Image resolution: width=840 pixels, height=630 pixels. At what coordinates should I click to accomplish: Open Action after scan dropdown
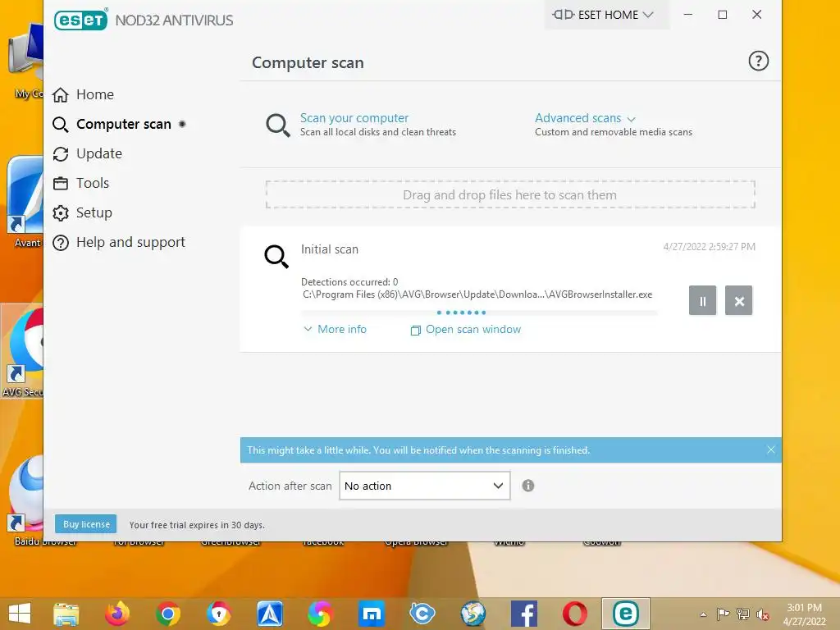[424, 486]
